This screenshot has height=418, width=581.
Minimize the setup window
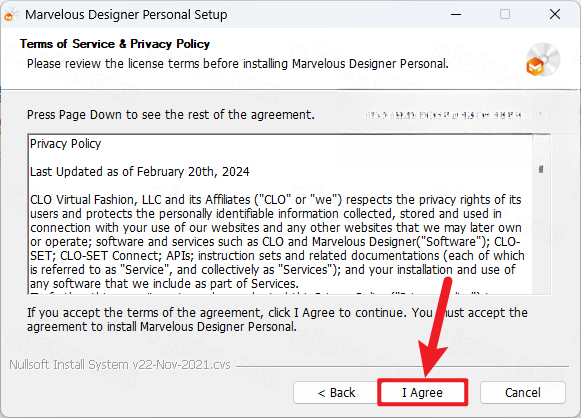(456, 14)
